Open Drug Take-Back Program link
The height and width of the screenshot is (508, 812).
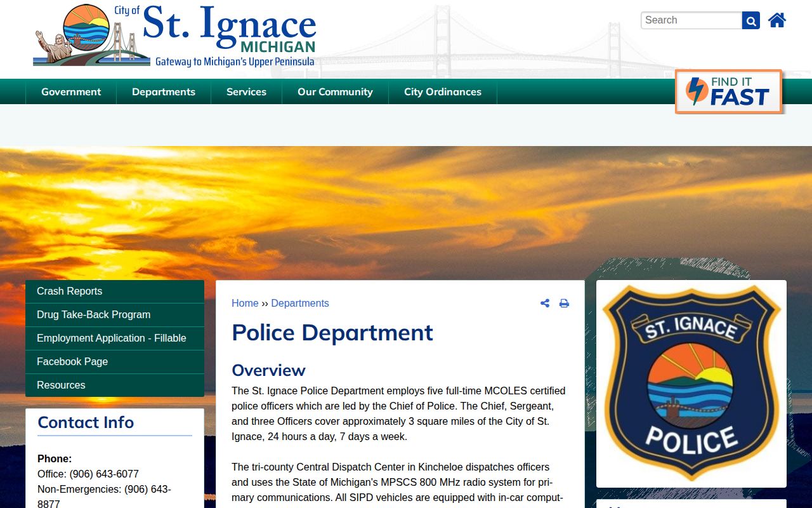[115, 315]
